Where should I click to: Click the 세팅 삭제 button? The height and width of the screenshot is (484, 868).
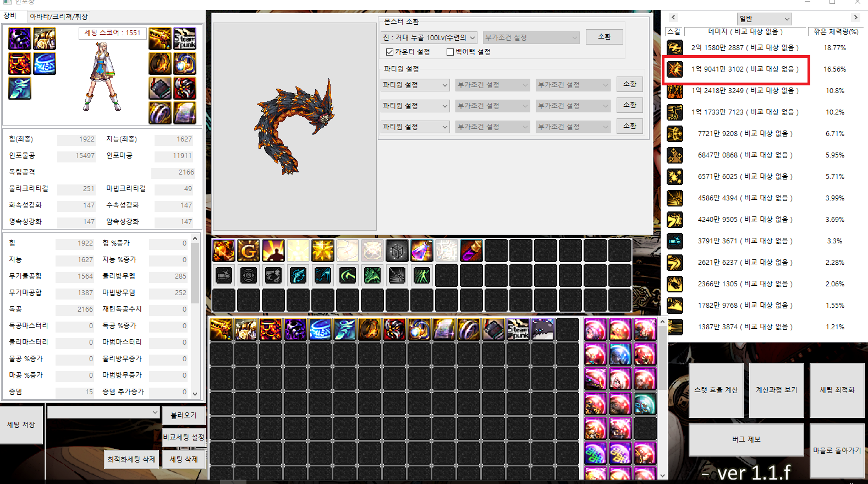coord(184,459)
